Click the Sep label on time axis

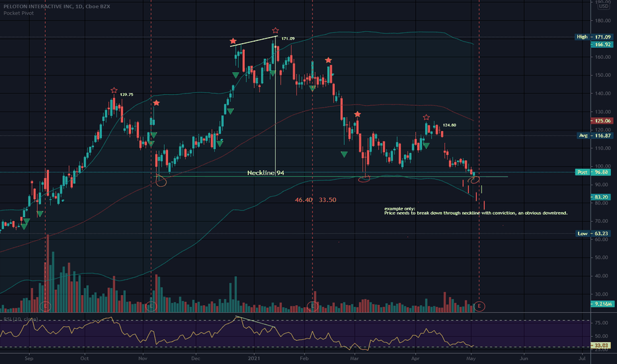click(28, 359)
